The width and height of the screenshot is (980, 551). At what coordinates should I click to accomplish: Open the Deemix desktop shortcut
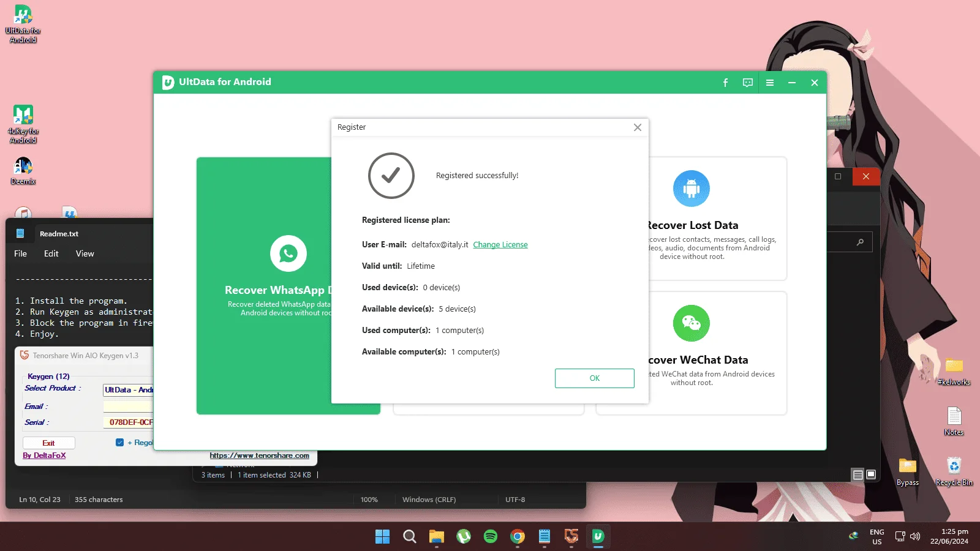click(23, 171)
